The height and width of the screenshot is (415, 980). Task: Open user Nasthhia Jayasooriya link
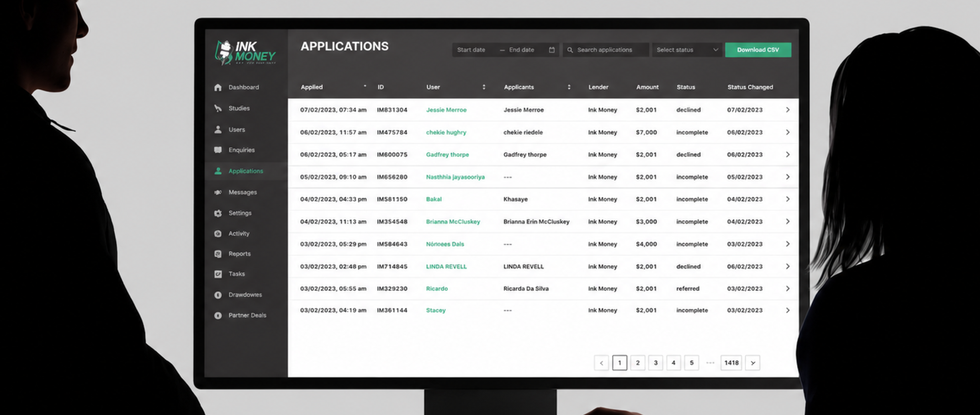coord(455,177)
